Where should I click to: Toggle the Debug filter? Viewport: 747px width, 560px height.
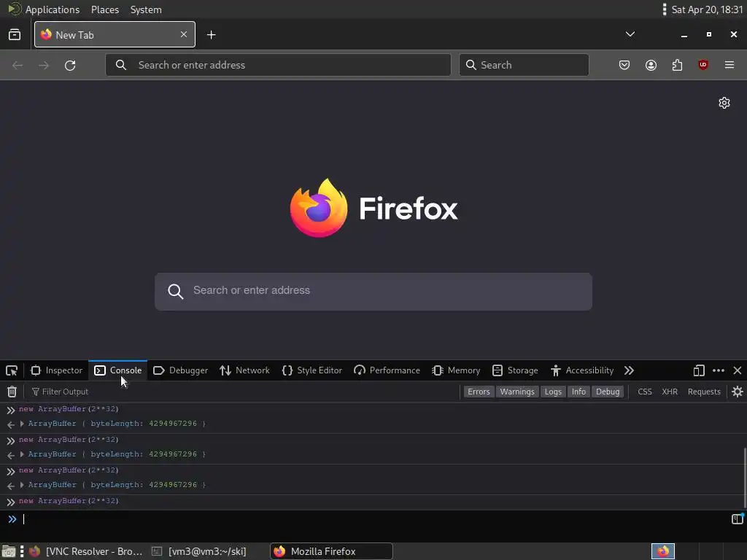608,392
